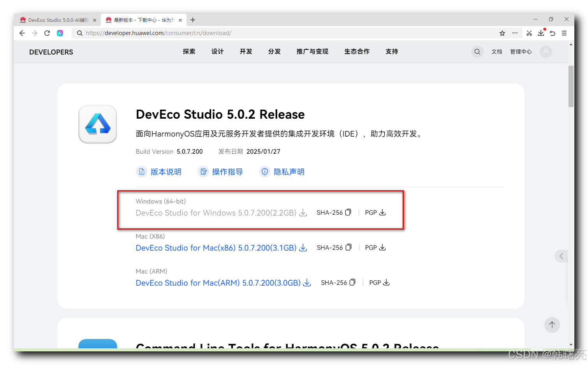Open the three-dot menu in address bar

pyautogui.click(x=515, y=33)
